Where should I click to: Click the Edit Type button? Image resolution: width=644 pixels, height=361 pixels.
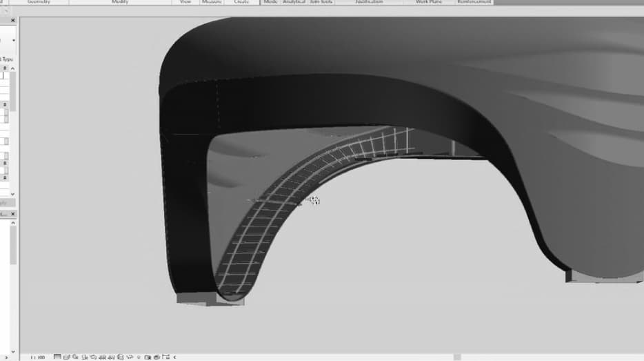click(6, 59)
